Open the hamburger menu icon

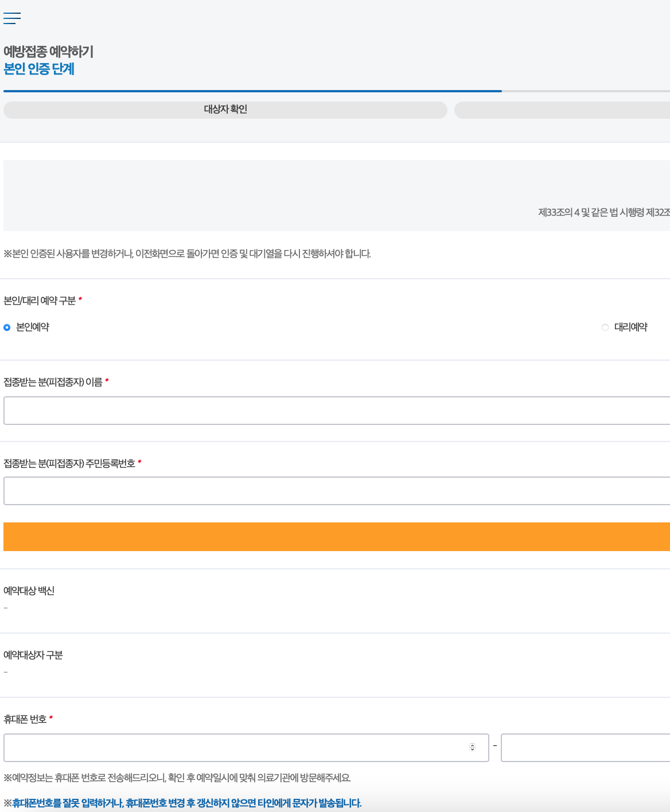coord(12,18)
